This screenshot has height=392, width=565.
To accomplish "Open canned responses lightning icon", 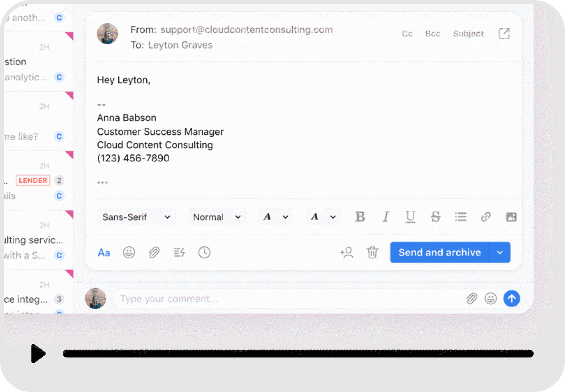I will point(179,252).
